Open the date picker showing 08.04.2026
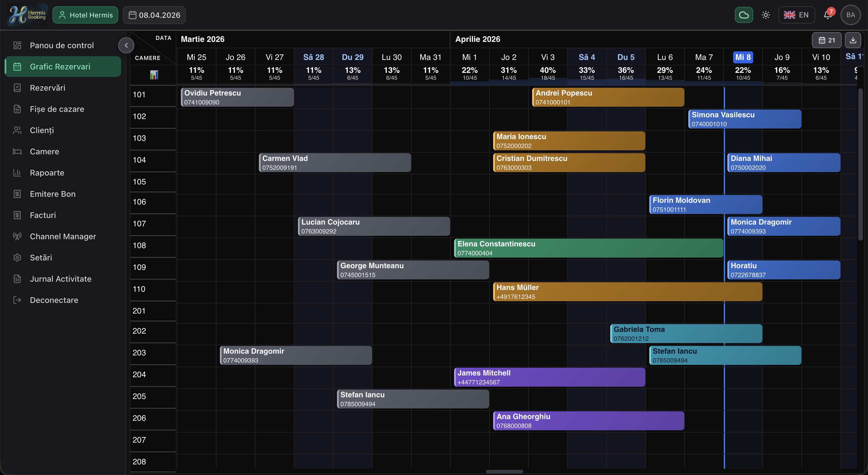This screenshot has height=475, width=868. pos(154,15)
